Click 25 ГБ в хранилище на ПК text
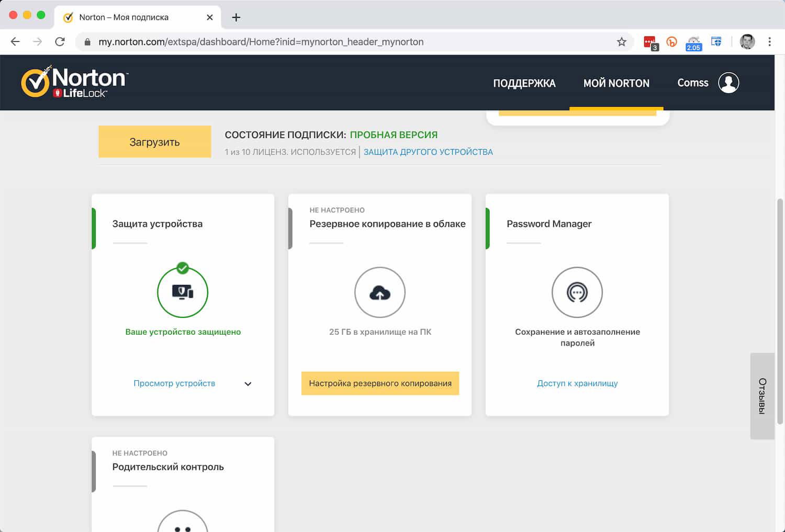 click(380, 332)
